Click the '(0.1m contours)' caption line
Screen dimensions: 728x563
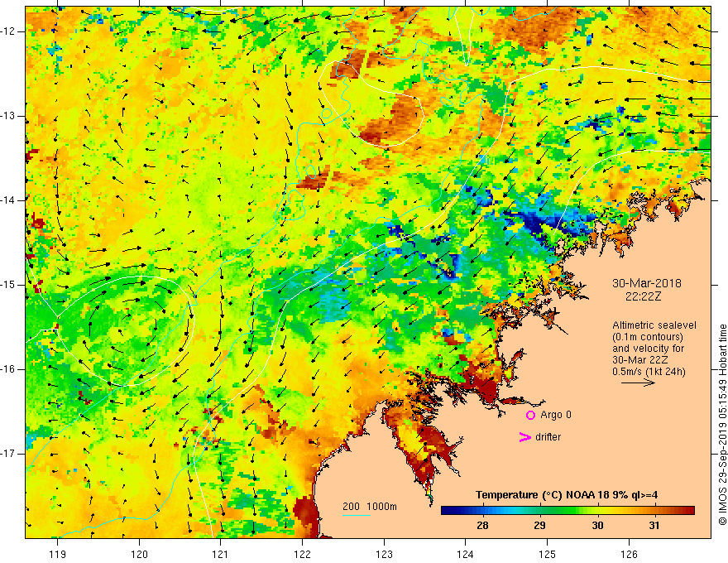pyautogui.click(x=648, y=337)
